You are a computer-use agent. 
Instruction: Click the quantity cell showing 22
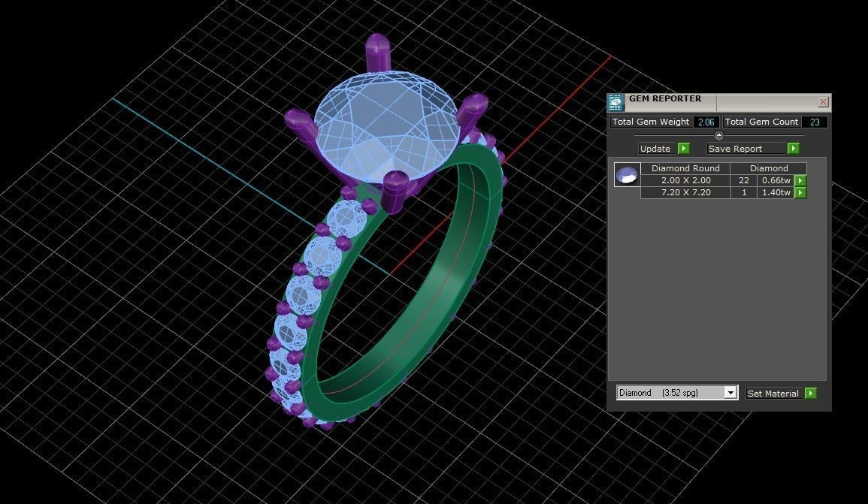pos(743,180)
